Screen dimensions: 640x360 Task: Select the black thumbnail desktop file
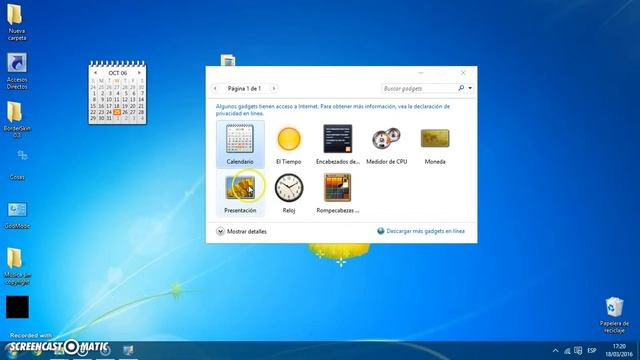pos(17,307)
